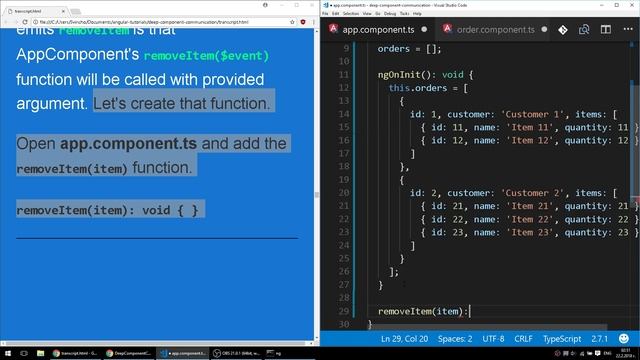Click 'this.orders = [' on line 12
This screenshot has width=640, height=360.
click(x=428, y=88)
